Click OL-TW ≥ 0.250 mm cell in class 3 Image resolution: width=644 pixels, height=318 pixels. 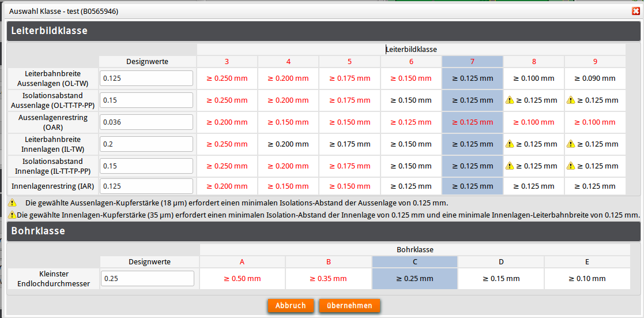pos(227,78)
